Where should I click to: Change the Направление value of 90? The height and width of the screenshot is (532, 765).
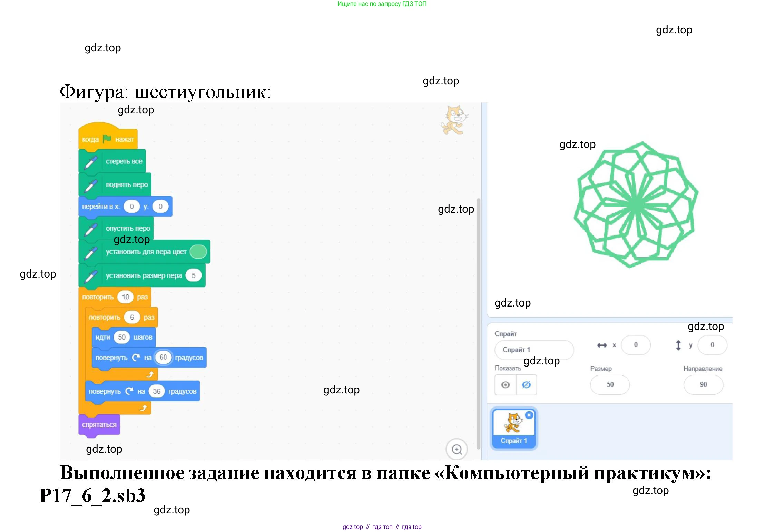[x=703, y=385]
